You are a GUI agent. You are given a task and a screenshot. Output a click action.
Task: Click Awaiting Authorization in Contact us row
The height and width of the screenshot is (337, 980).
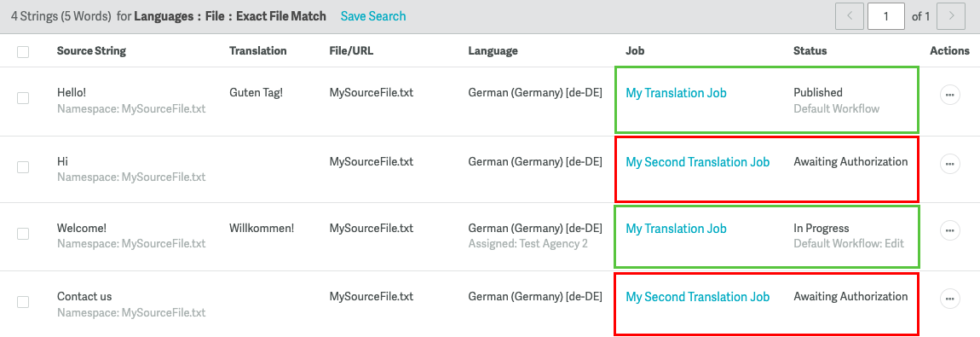click(850, 296)
